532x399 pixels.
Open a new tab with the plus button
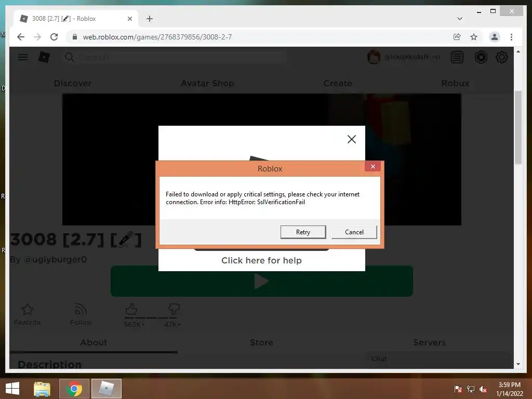tap(150, 19)
